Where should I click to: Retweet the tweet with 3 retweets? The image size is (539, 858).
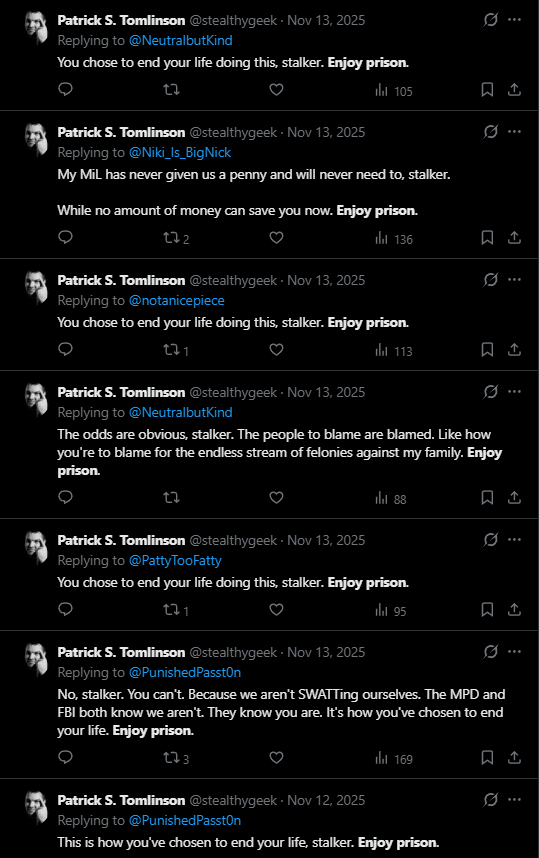pos(176,758)
